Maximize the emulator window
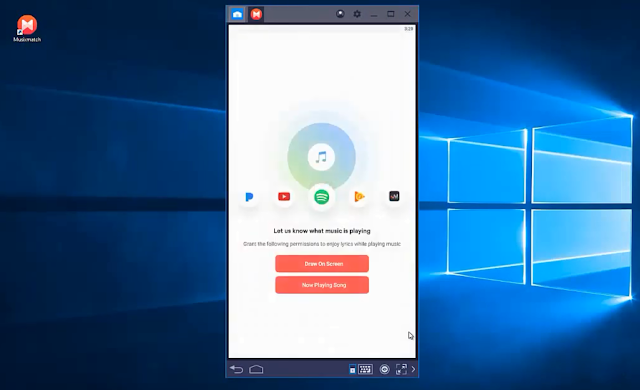This screenshot has width=640, height=390. click(x=391, y=14)
